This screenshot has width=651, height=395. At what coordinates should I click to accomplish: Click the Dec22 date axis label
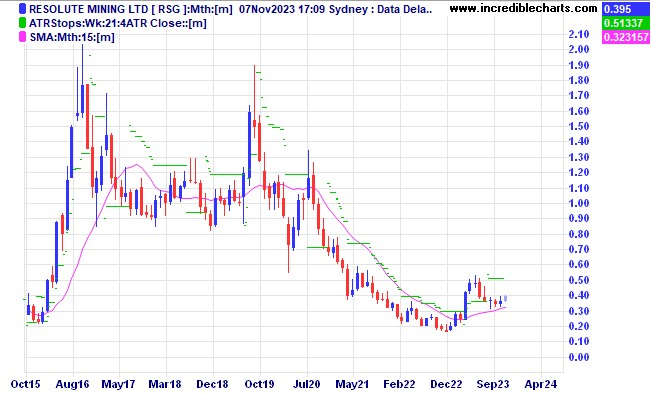pos(447,384)
